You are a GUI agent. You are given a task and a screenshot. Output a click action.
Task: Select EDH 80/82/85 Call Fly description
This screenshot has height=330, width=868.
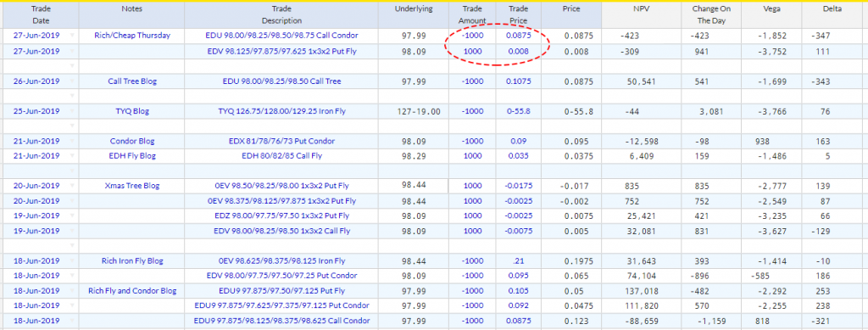pos(281,156)
